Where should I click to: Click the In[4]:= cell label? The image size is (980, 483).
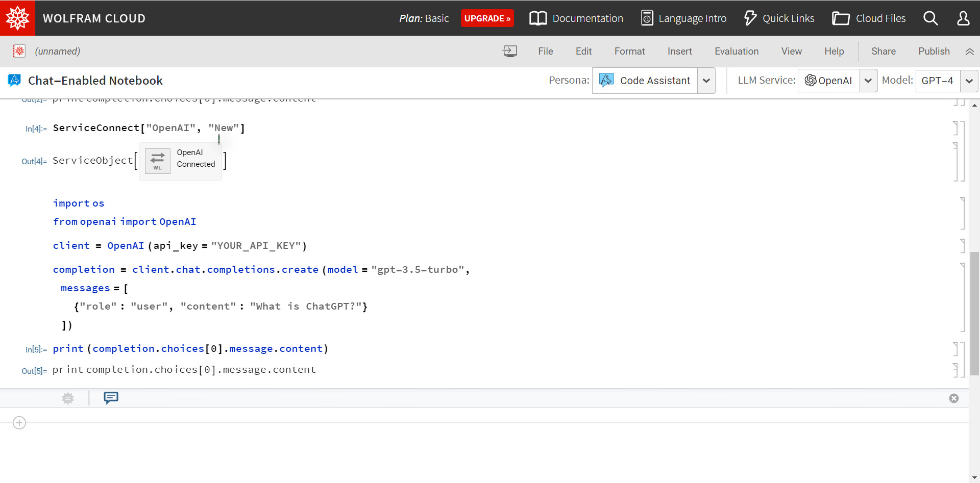pyautogui.click(x=36, y=129)
